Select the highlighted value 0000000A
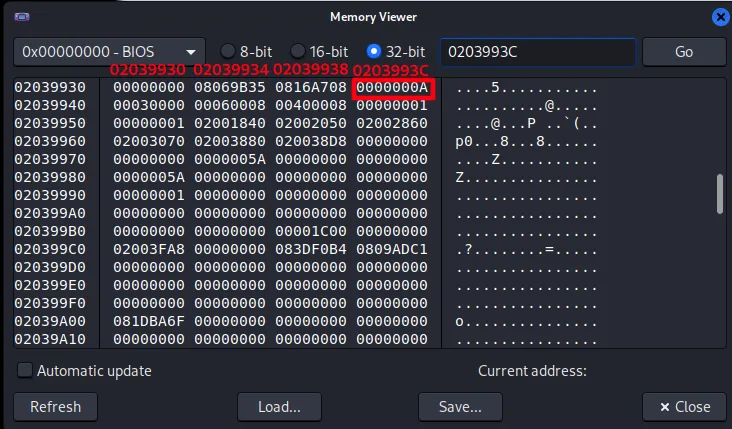Screen dimensions: 732x429 [x=393, y=88]
